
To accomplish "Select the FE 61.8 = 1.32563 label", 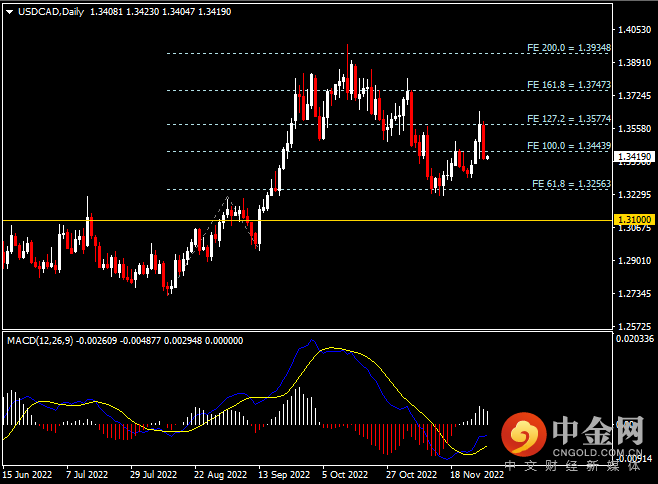I will pos(571,184).
